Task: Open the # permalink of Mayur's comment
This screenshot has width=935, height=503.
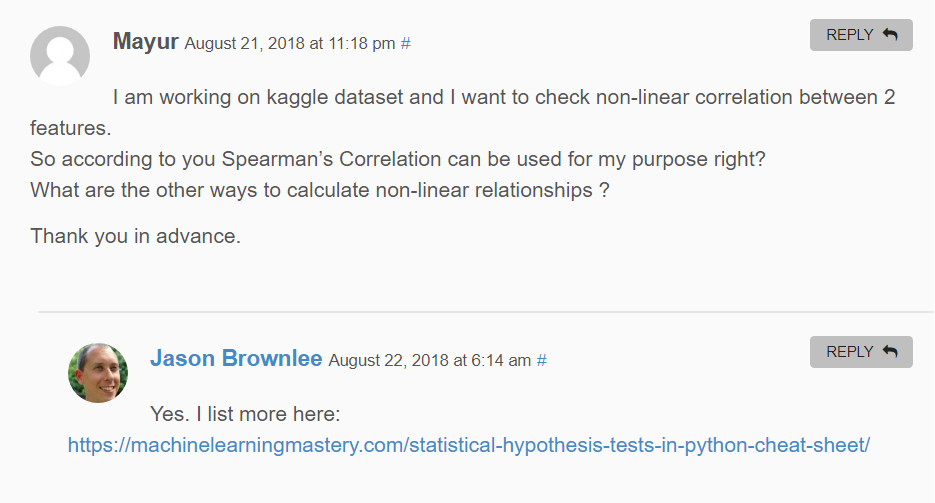Action: pyautogui.click(x=405, y=44)
